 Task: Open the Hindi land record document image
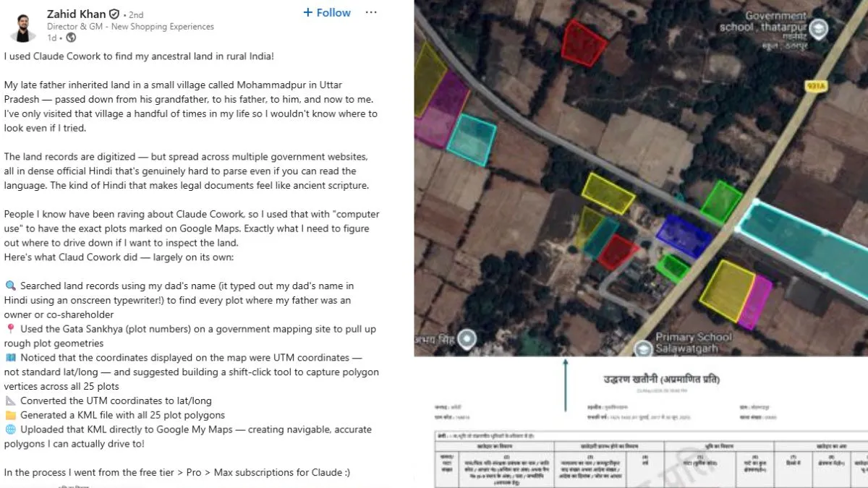(x=641, y=422)
